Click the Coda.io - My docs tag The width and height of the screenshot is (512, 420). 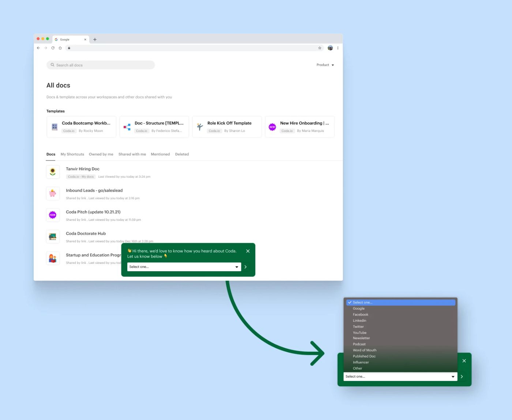point(81,177)
